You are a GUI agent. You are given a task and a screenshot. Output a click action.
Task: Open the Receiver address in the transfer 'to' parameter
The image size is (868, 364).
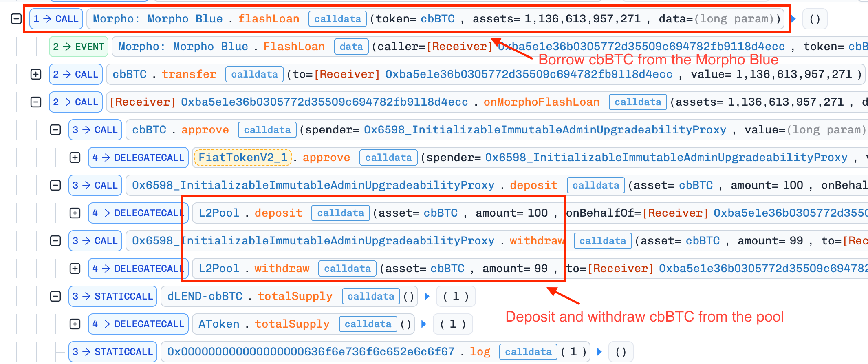point(493,74)
